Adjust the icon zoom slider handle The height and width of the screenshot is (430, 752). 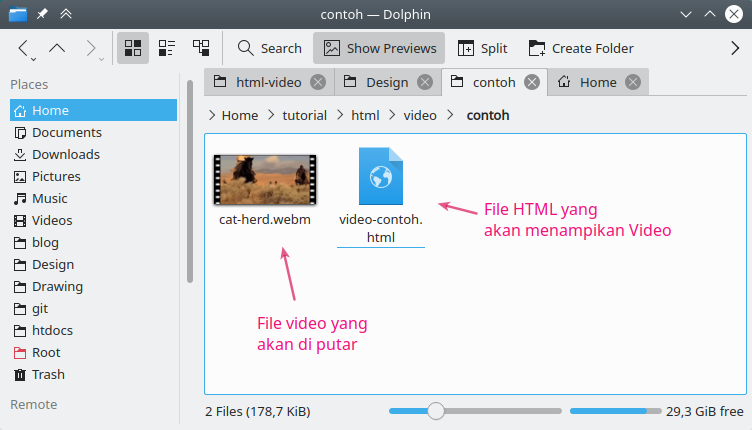(435, 411)
